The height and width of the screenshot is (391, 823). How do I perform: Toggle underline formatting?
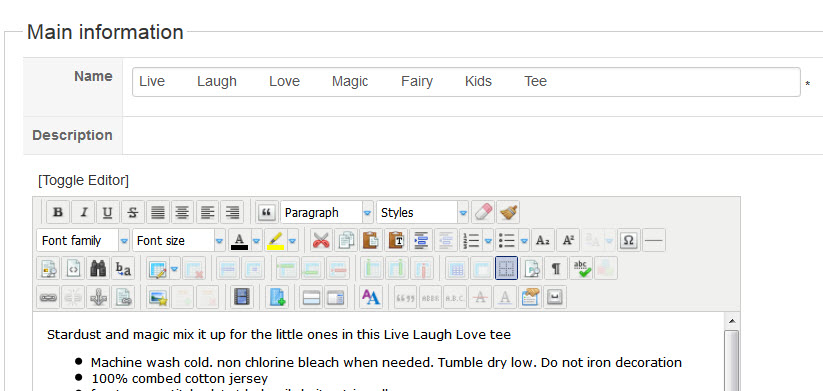[108, 213]
